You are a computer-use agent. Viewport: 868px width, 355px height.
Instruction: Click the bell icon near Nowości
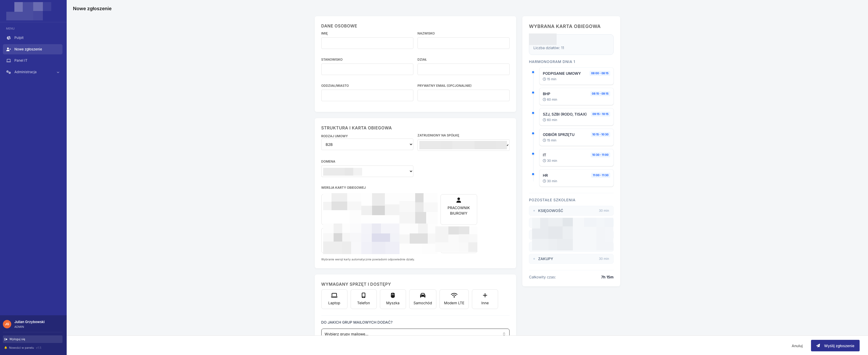pyautogui.click(x=6, y=348)
